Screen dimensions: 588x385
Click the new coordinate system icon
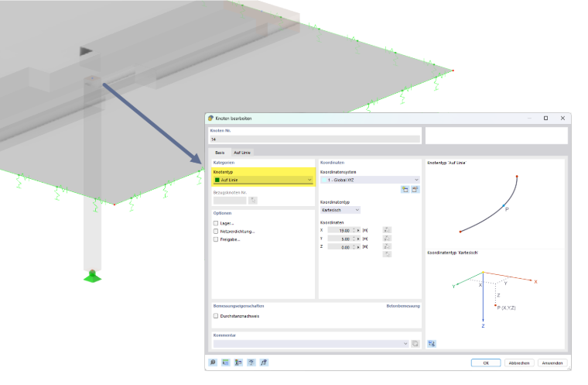pyautogui.click(x=405, y=190)
